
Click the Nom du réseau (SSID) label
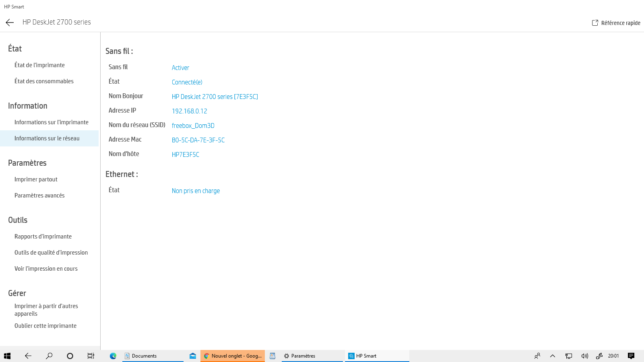point(137,125)
